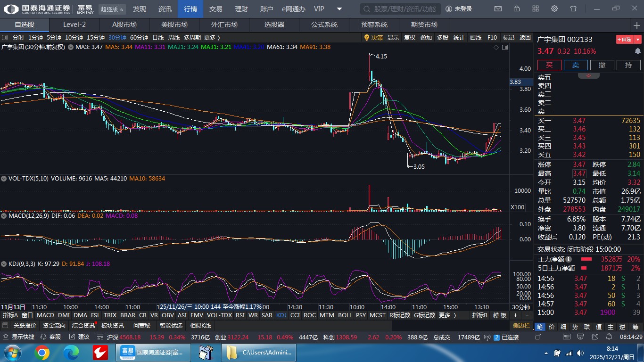The image size is (644, 362).
Task: Click the price alert bell icon
Action: pos(638,51)
